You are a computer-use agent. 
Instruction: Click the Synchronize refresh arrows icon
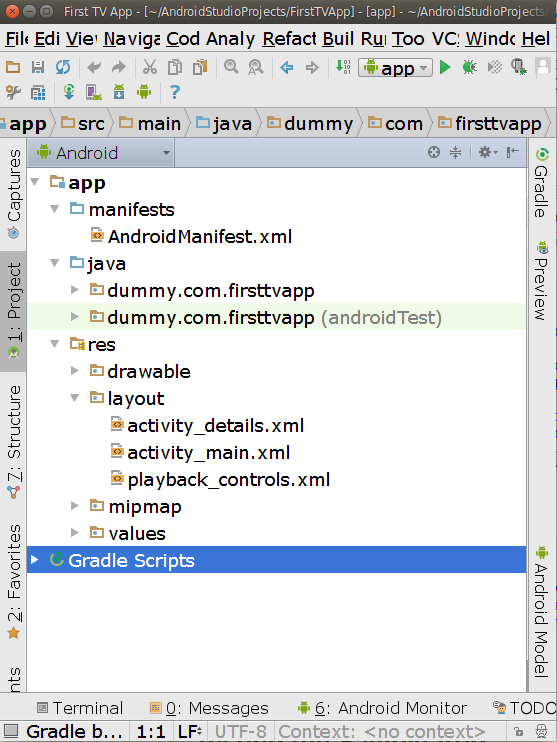[63, 67]
